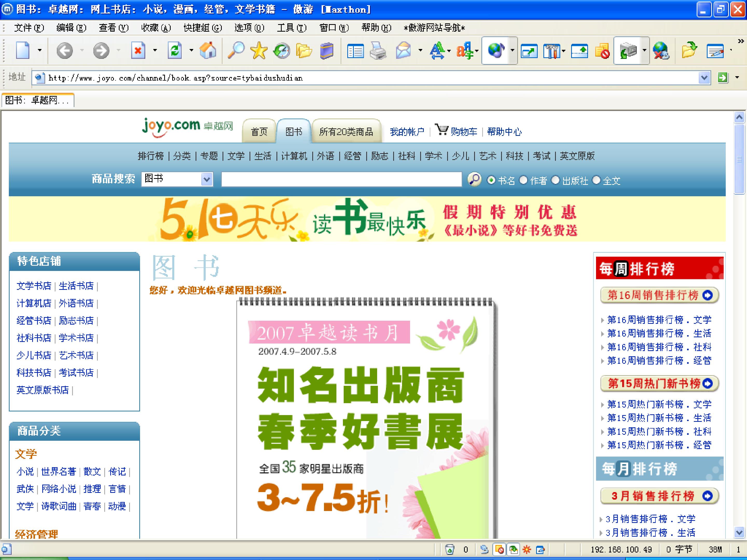Select the 全文 search radio button

pos(596,180)
